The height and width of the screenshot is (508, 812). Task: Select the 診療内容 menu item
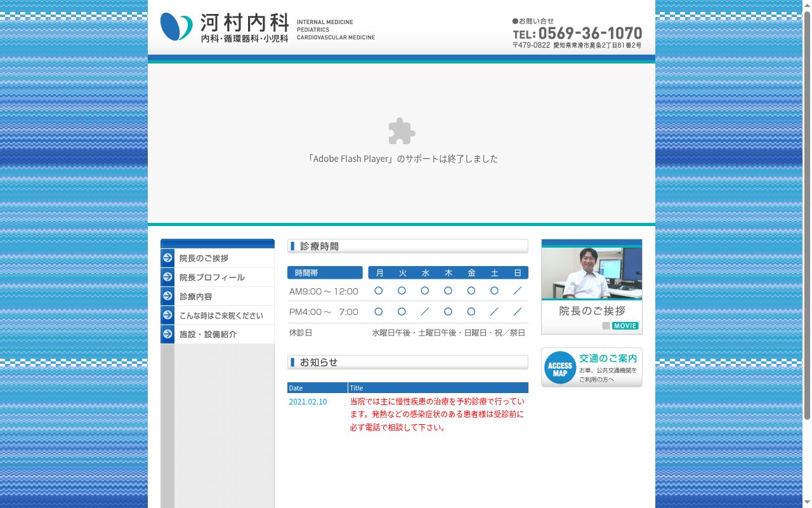(x=218, y=296)
